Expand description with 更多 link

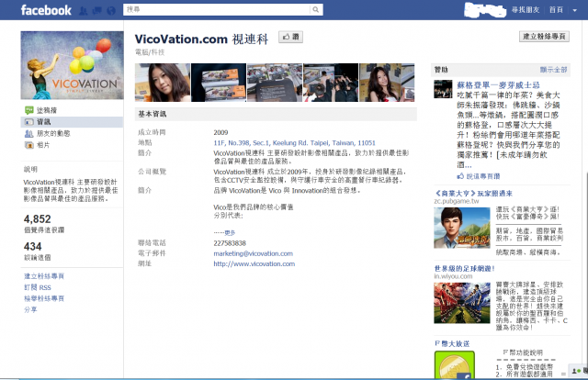tap(230, 233)
